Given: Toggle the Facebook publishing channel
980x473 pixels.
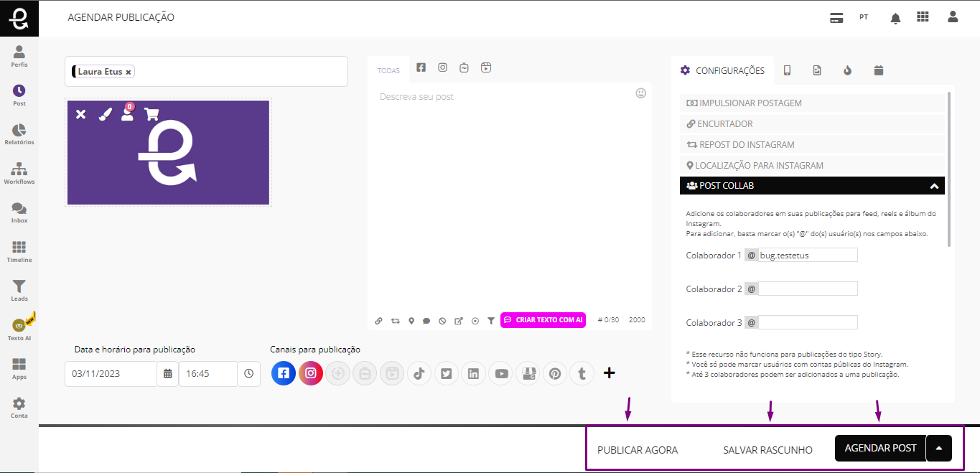Looking at the screenshot, I should [284, 373].
